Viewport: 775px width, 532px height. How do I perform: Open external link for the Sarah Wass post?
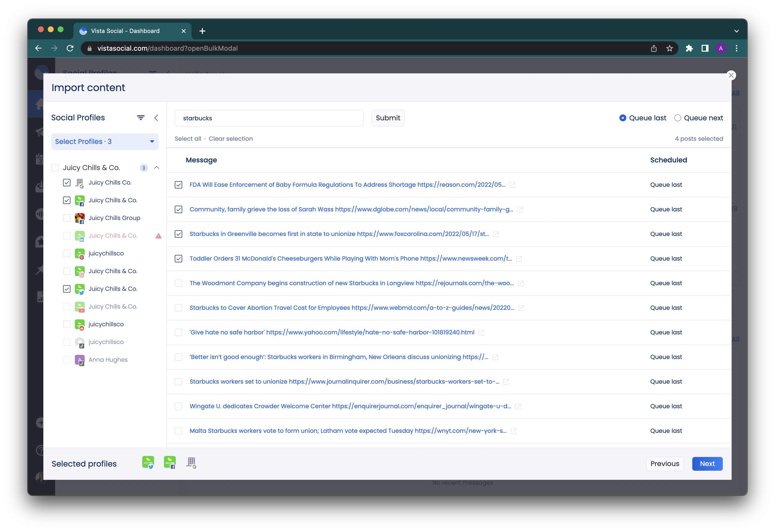520,210
